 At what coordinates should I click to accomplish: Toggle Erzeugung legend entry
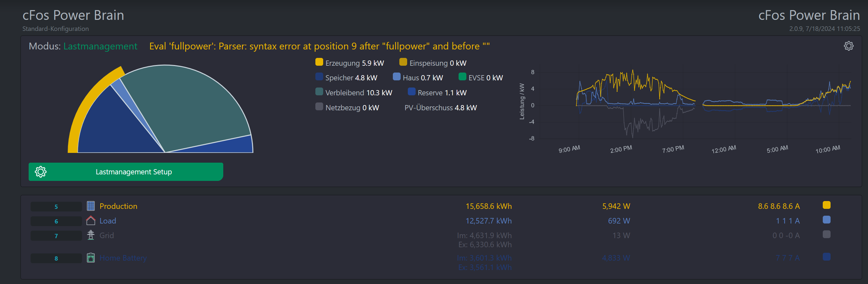click(x=350, y=63)
